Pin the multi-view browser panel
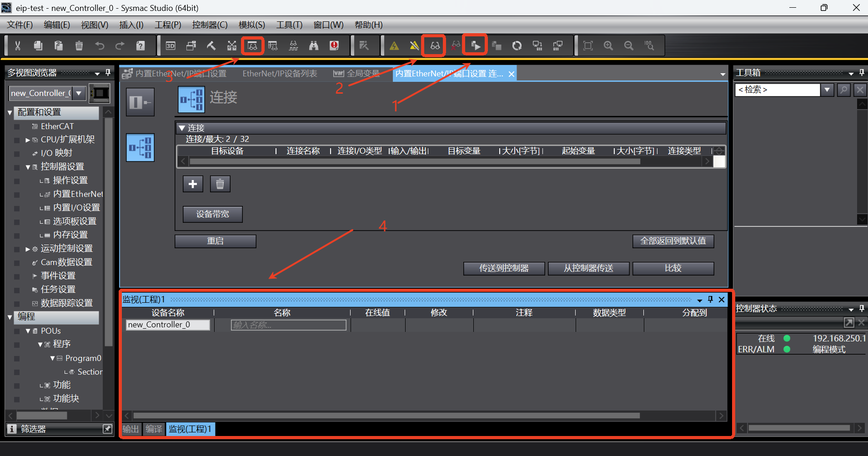This screenshot has width=868, height=456. (x=108, y=73)
